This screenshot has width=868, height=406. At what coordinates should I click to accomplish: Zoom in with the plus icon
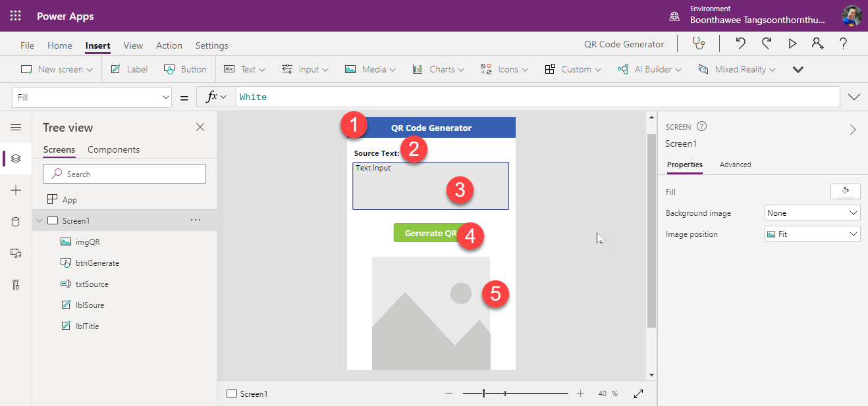tap(580, 393)
